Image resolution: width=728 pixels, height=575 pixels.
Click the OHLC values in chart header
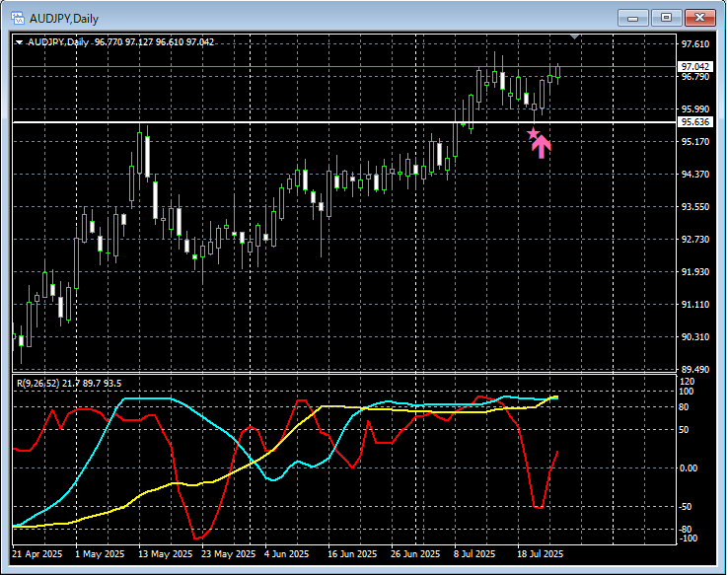point(155,42)
